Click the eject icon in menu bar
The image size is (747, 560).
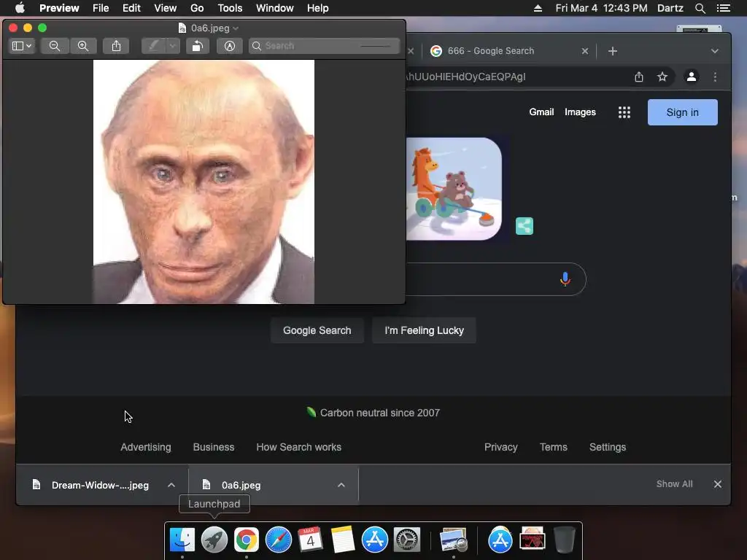coord(538,8)
